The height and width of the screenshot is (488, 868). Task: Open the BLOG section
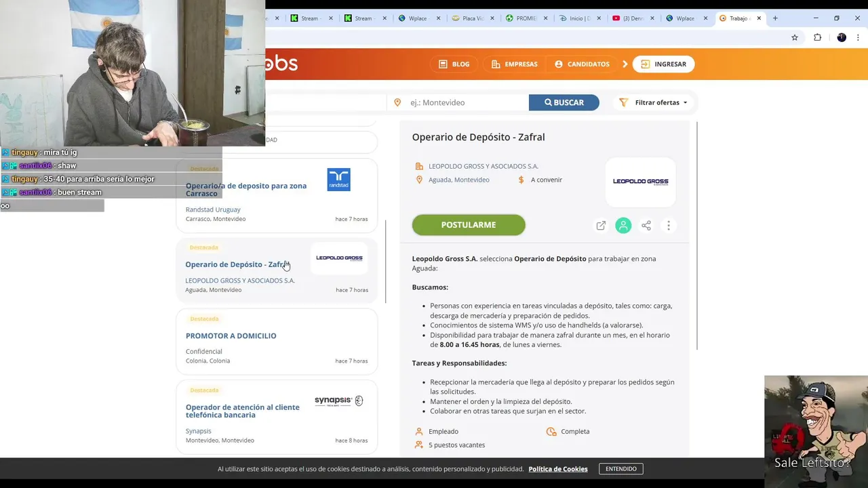pyautogui.click(x=454, y=64)
